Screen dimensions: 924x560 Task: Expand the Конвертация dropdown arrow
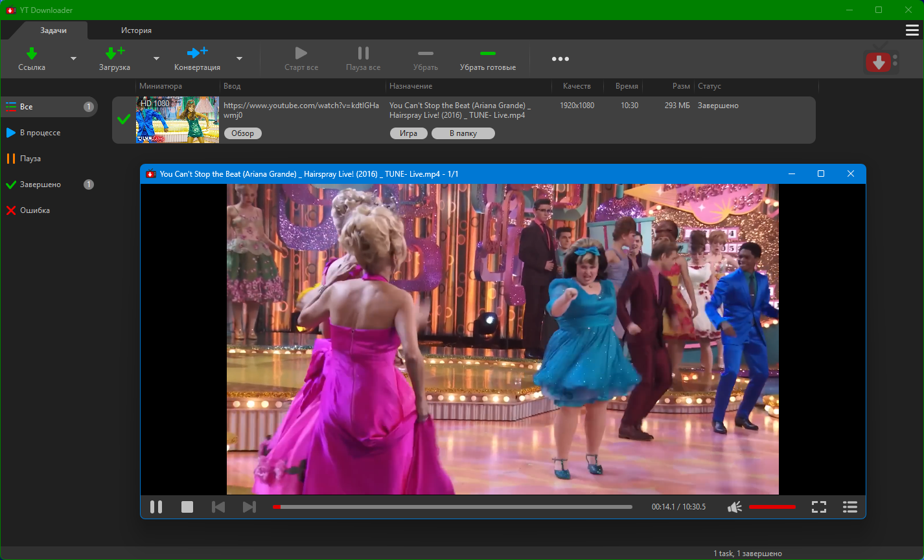coord(239,58)
